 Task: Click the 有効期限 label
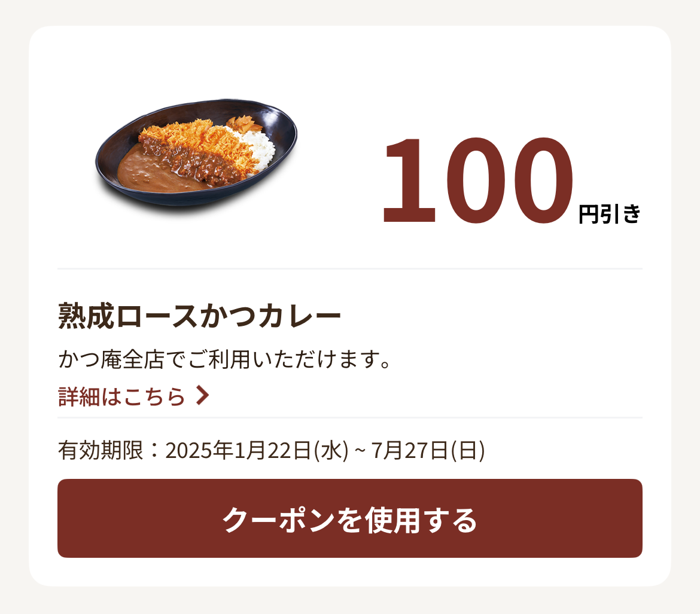point(101,450)
